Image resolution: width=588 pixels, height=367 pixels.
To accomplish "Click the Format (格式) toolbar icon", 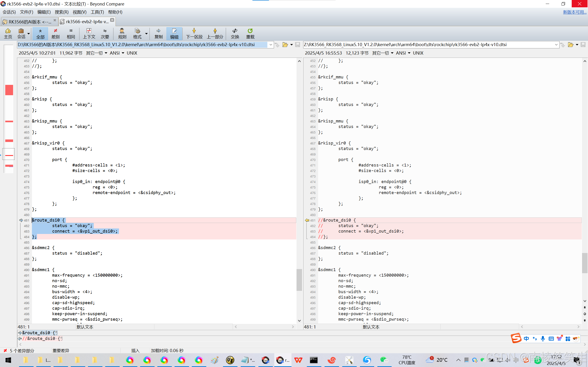I will (137, 33).
